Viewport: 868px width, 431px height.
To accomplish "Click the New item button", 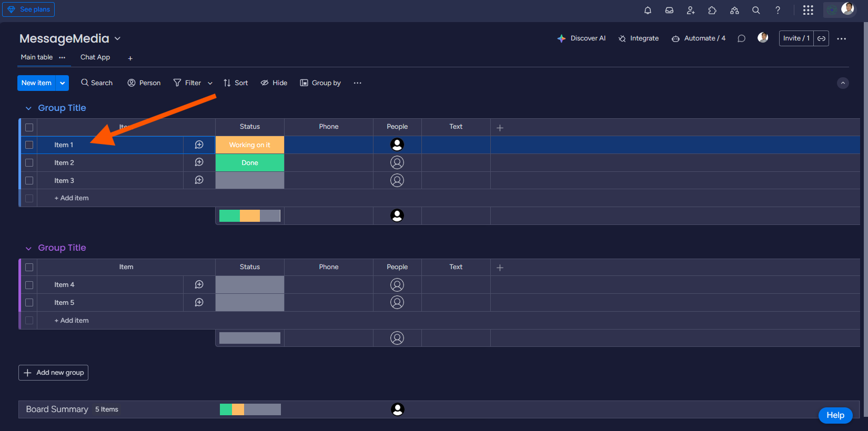I will 36,83.
